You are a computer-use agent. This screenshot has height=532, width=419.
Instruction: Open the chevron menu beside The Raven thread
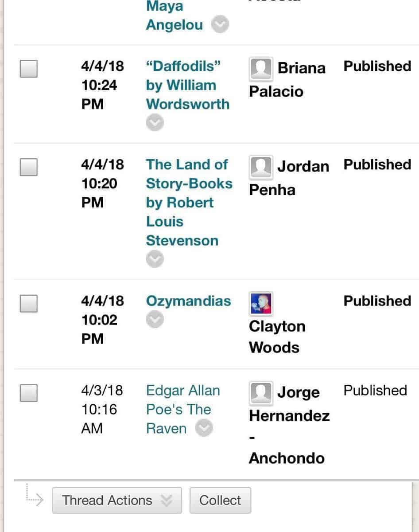point(204,428)
